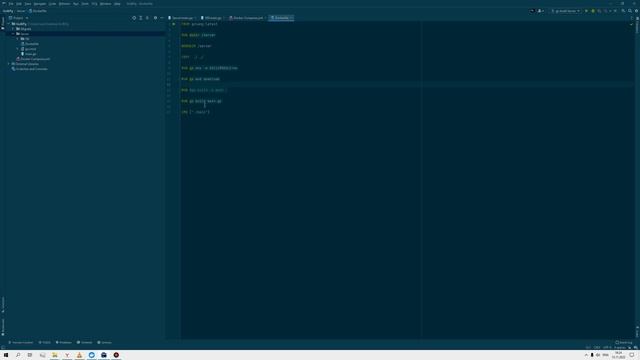Click the Collapse All icon in Project panel

(x=148, y=18)
